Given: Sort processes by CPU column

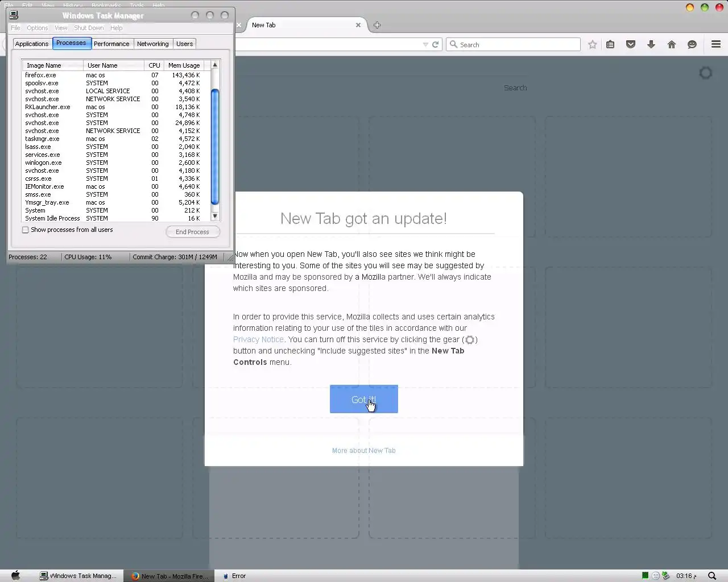Looking at the screenshot, I should point(154,65).
